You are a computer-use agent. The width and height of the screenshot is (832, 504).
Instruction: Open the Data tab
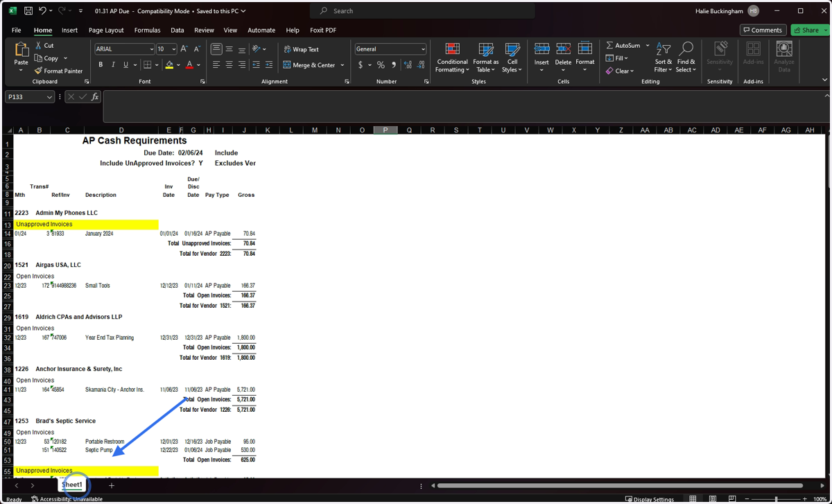coord(177,31)
